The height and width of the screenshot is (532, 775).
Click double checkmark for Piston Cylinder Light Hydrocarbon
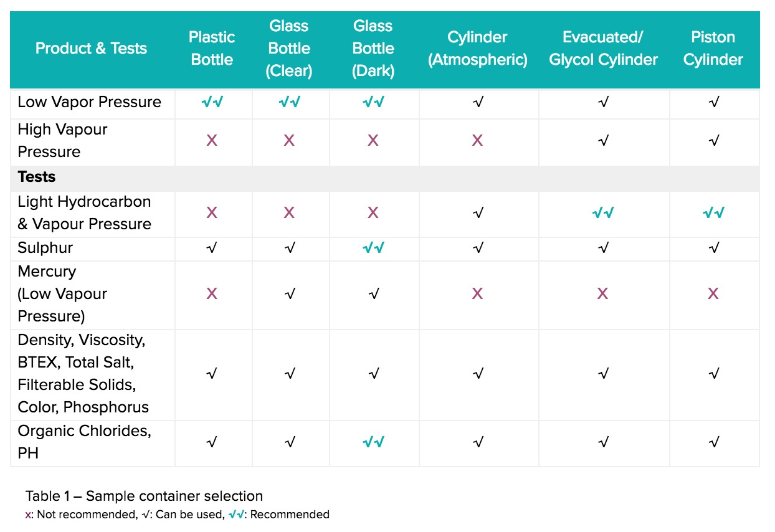point(713,213)
